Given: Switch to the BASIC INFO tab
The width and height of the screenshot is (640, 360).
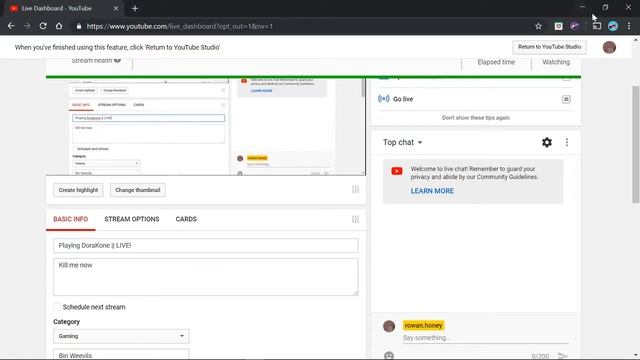Looking at the screenshot, I should (x=71, y=219).
